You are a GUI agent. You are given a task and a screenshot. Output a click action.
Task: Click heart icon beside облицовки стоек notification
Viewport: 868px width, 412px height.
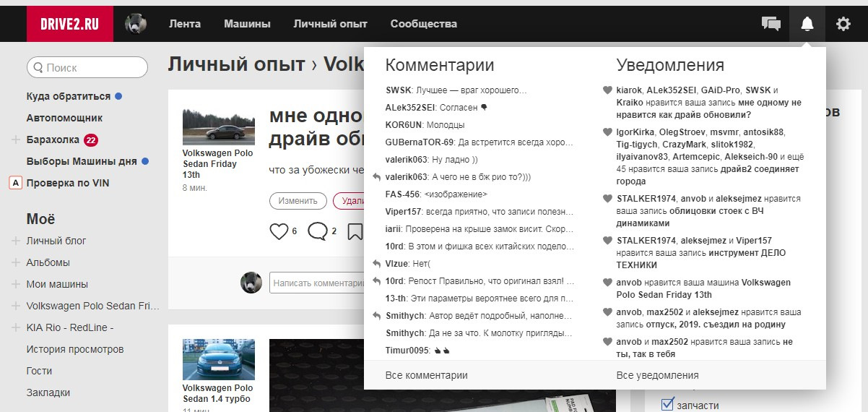[x=607, y=198]
